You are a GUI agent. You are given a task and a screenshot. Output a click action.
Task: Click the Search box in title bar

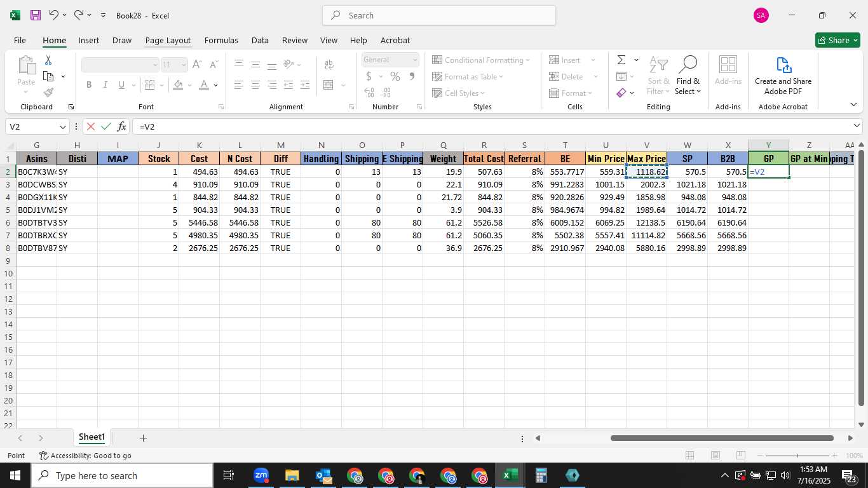click(439, 15)
